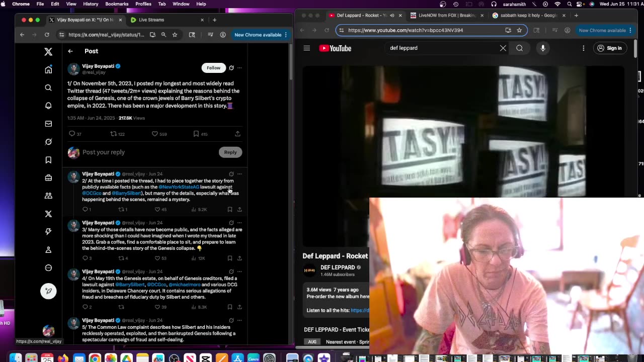This screenshot has width=644, height=362.
Task: Share the main post via upload icon
Action: (237, 134)
